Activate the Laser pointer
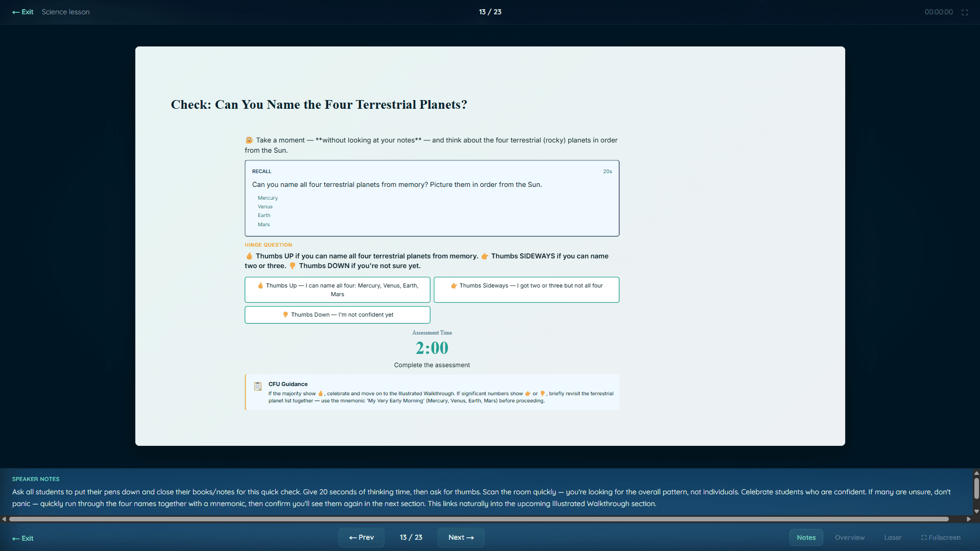This screenshot has height=551, width=980. 892,537
